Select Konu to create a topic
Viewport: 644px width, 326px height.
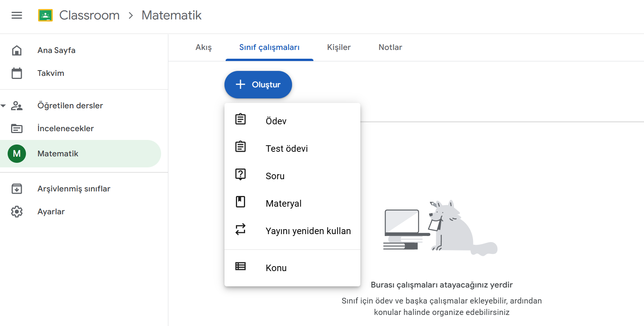[x=276, y=268]
